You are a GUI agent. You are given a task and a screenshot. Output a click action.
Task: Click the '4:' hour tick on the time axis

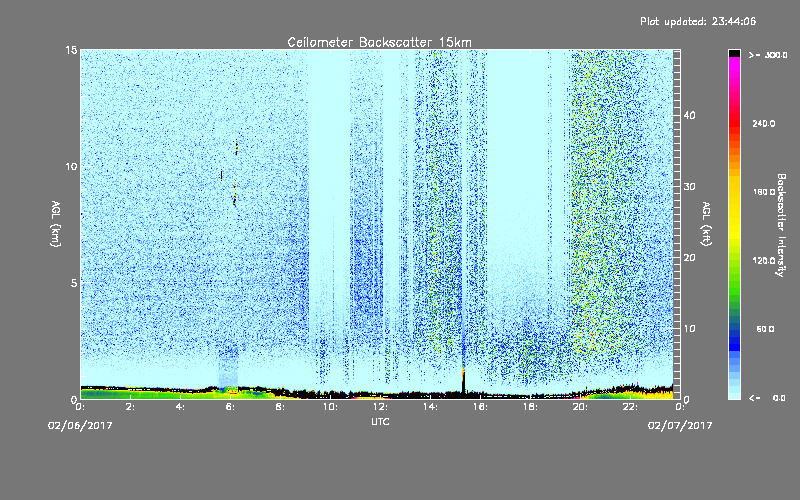tap(180, 407)
